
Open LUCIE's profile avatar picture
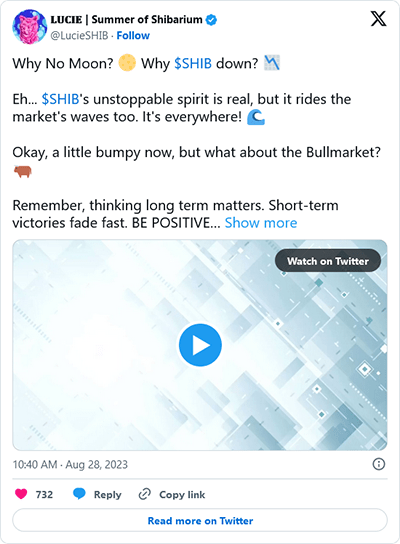point(30,27)
